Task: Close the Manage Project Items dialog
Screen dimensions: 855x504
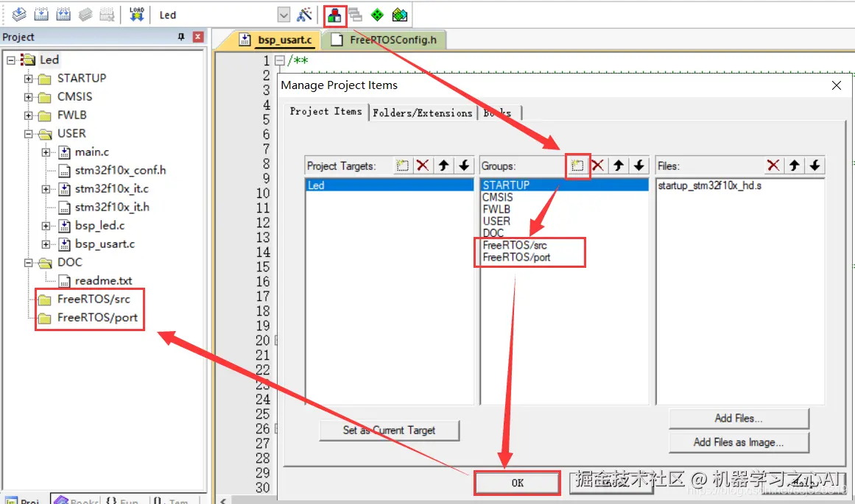Action: coord(837,85)
